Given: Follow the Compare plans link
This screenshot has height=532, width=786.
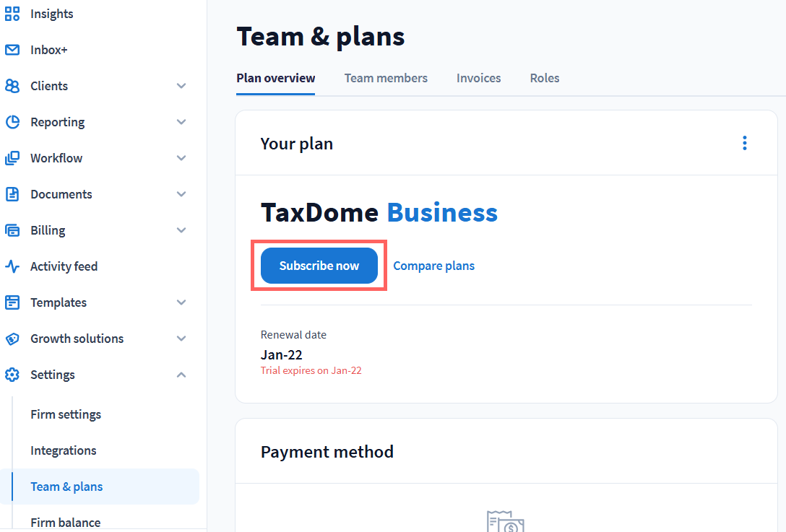Looking at the screenshot, I should [x=433, y=266].
